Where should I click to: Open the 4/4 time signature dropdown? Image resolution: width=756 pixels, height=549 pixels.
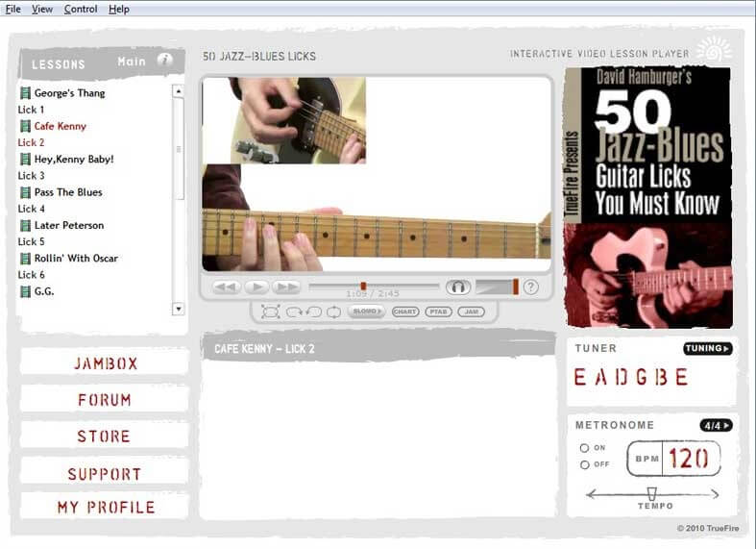pos(716,425)
